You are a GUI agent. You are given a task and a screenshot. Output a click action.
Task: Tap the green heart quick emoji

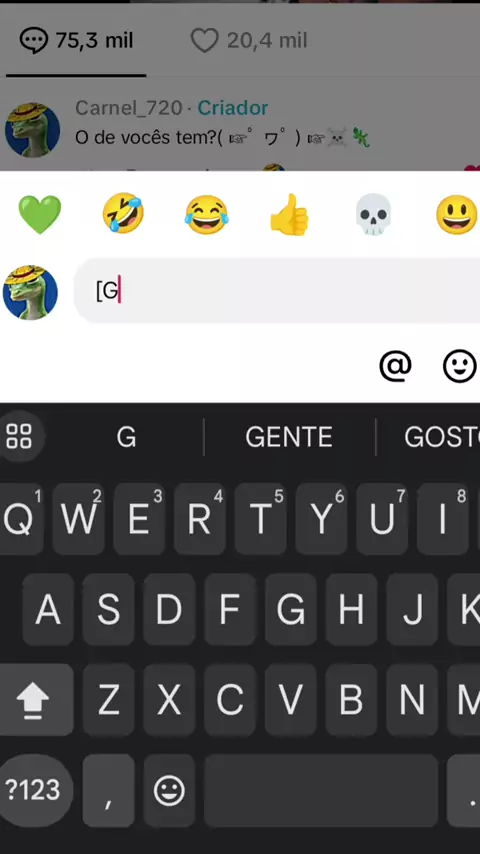(x=40, y=215)
